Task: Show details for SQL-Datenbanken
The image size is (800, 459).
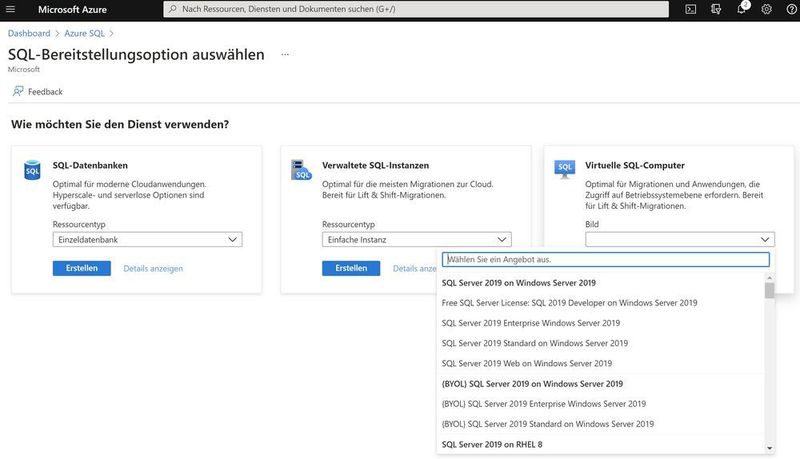Action: pyautogui.click(x=153, y=268)
